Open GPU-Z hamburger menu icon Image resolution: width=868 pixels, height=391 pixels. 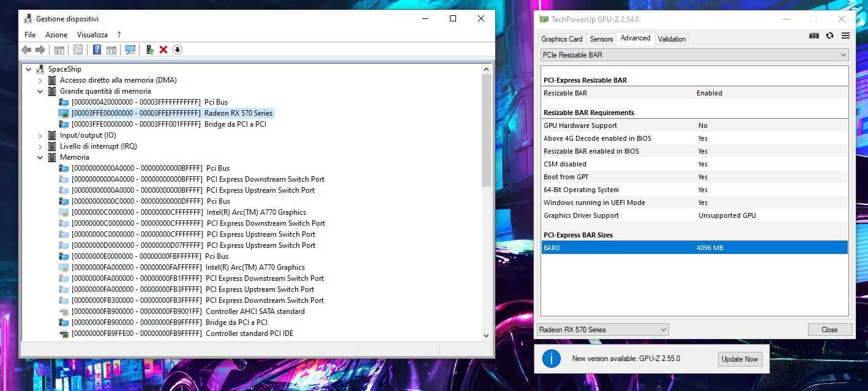click(845, 35)
